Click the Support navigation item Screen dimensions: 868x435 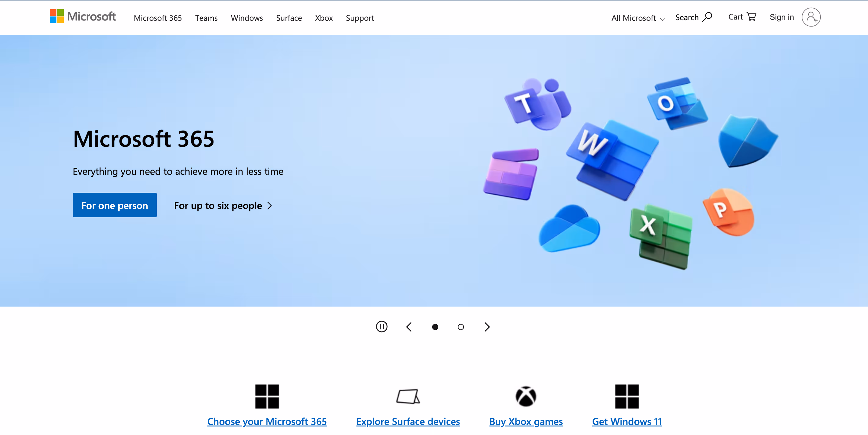(x=360, y=18)
